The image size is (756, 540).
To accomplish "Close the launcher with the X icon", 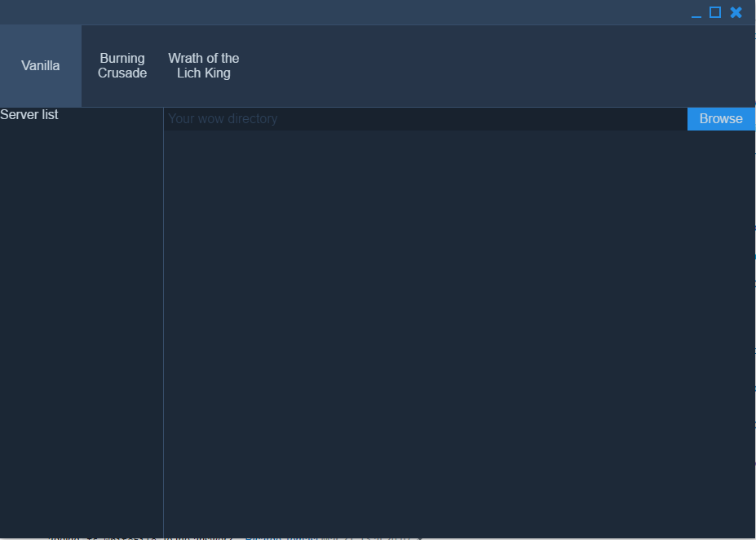I will 736,12.
